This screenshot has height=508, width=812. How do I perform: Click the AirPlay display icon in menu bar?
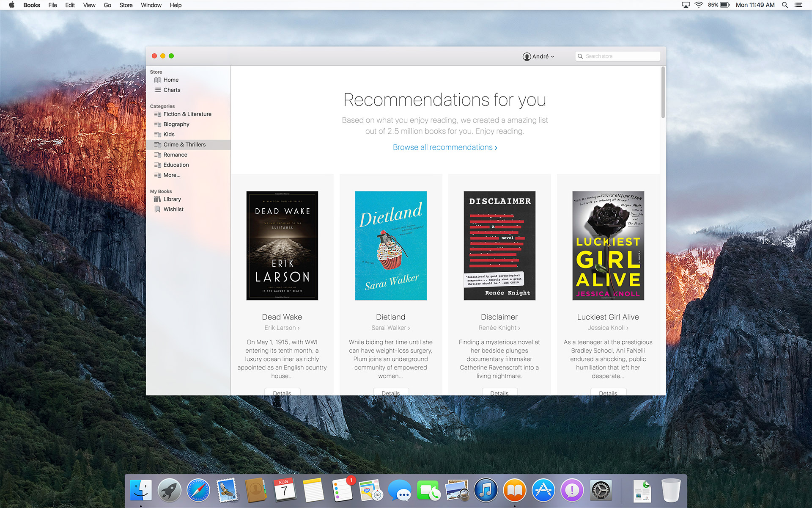[x=686, y=5]
